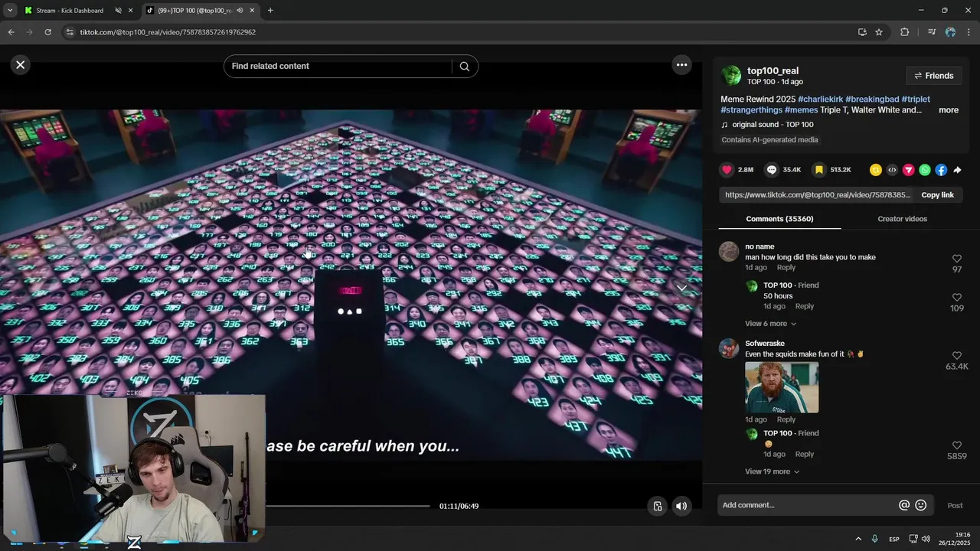Save the video using the bookmark icon

pyautogui.click(x=818, y=170)
